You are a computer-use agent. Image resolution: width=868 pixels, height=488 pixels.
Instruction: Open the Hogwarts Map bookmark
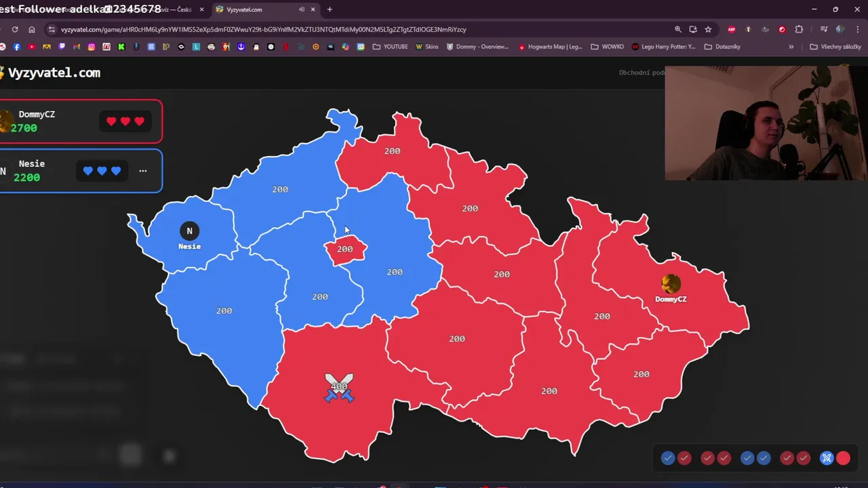click(x=551, y=47)
